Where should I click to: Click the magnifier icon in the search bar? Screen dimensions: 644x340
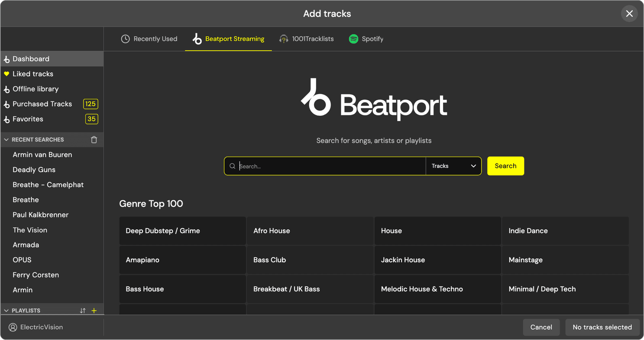pos(232,166)
